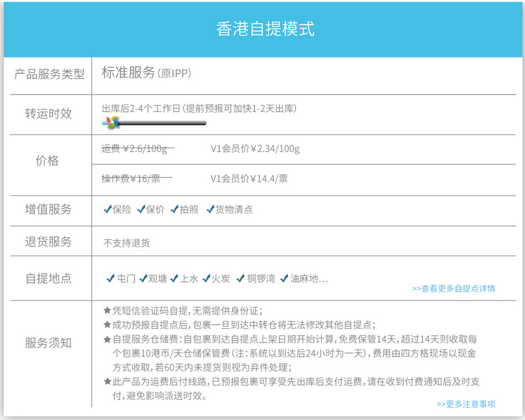Select the 标准服务 (原IPP) service type
This screenshot has height=420, width=525.
(x=146, y=73)
